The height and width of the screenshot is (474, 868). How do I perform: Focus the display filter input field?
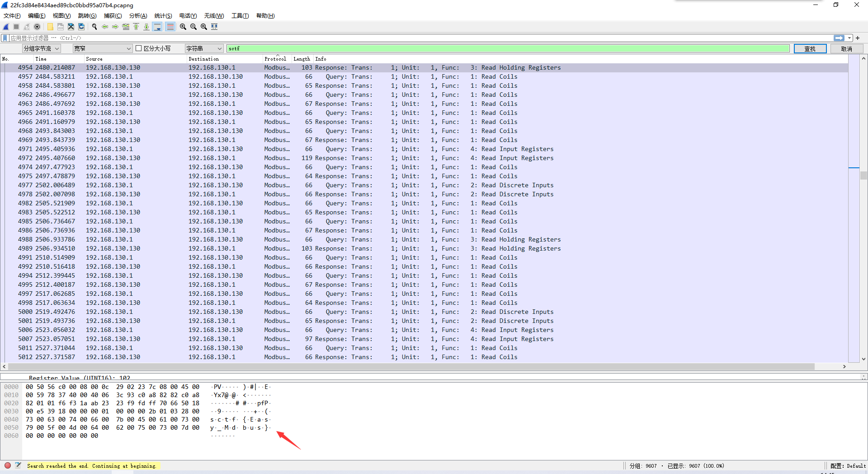pos(420,38)
